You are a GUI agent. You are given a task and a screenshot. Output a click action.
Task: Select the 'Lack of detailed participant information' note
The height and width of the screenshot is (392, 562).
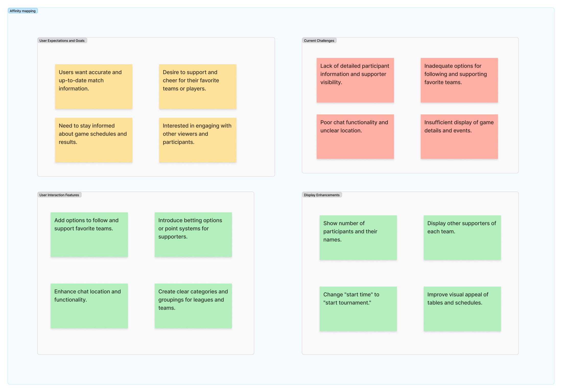(355, 80)
